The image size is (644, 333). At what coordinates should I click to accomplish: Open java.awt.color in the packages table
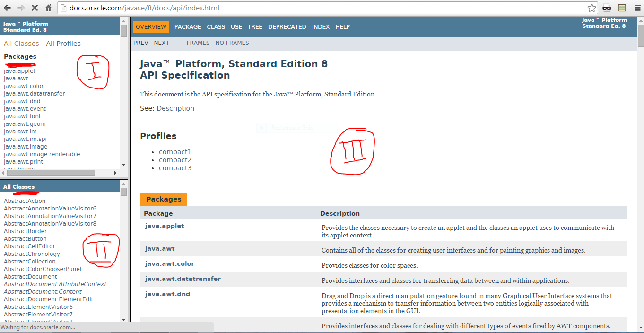(170, 263)
